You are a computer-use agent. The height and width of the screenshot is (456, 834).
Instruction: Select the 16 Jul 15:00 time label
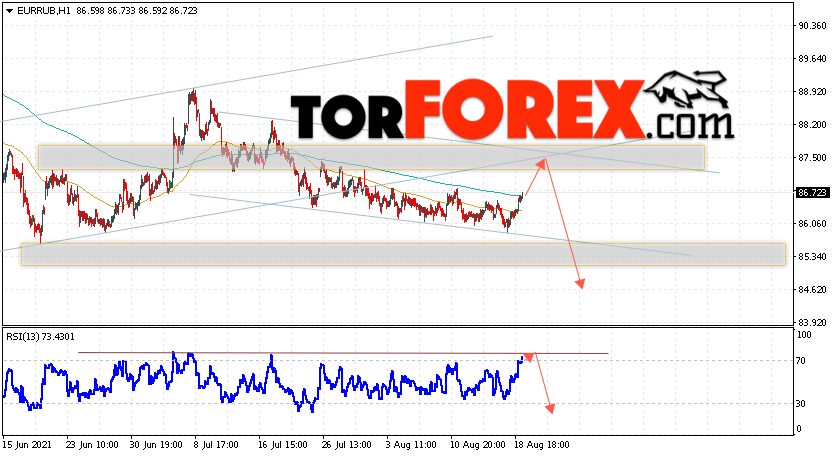coord(282,445)
